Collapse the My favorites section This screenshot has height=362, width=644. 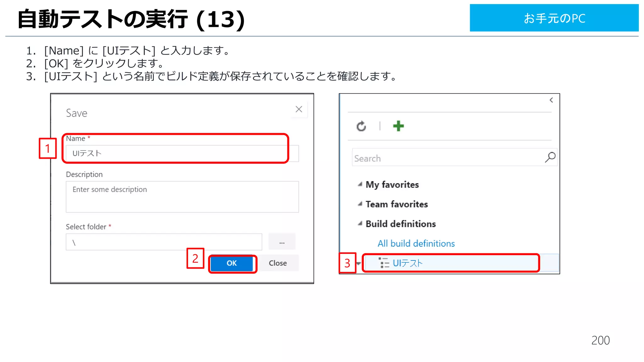360,184
